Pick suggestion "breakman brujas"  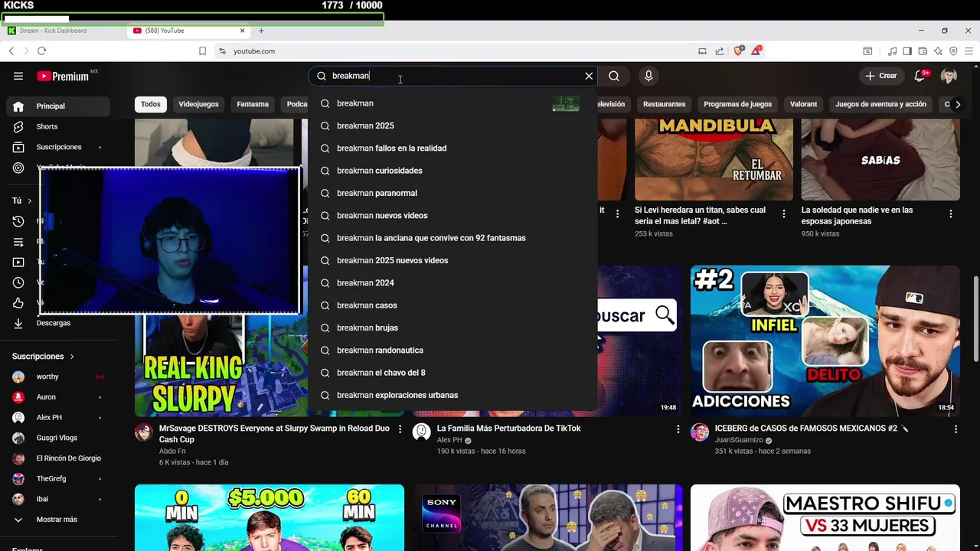point(452,328)
